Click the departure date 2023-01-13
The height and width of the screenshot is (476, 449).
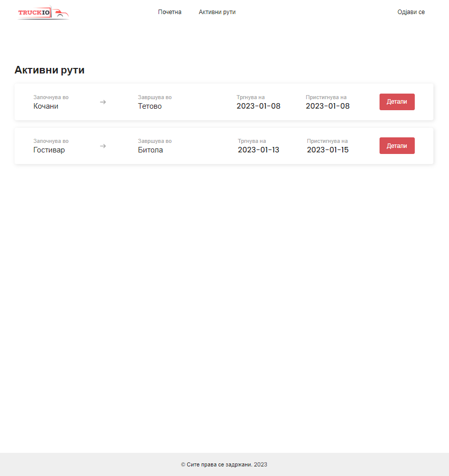[258, 150]
